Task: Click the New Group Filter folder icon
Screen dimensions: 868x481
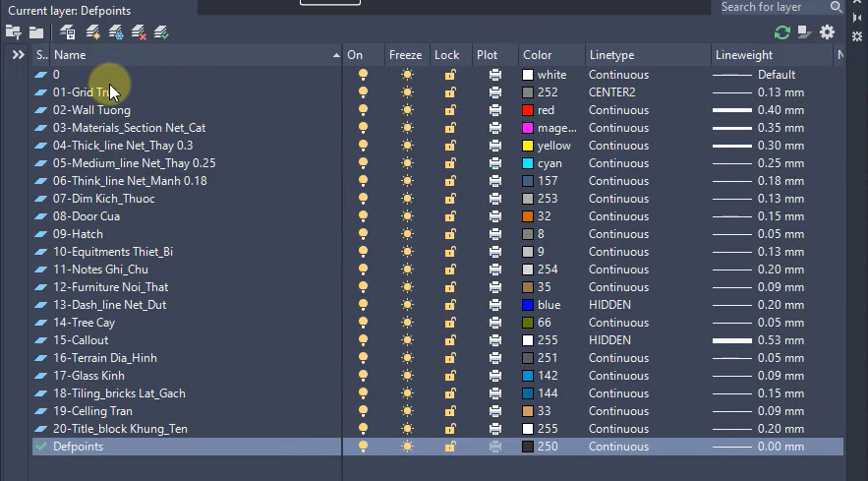Action: pyautogui.click(x=36, y=32)
